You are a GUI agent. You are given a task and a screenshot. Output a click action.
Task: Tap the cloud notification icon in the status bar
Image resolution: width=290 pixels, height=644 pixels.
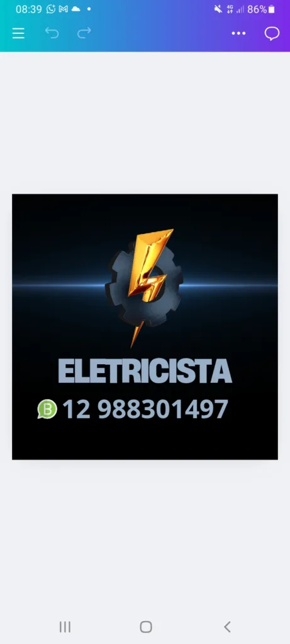pos(76,9)
